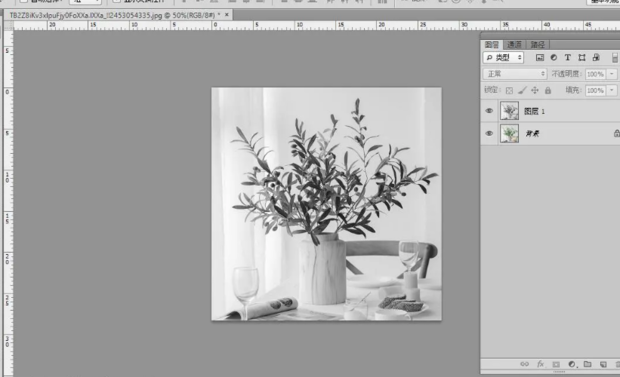The image size is (620, 377).
Task: Click the delete layer trash icon
Action: click(x=617, y=364)
